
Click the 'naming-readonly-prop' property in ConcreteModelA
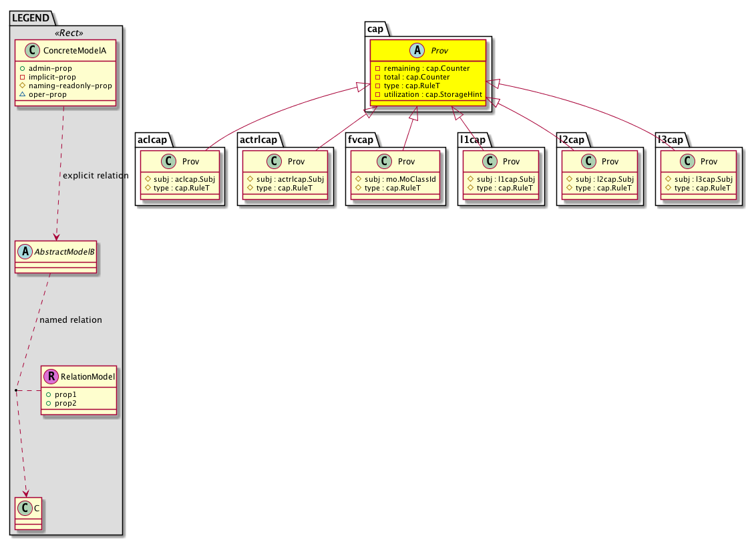[70, 86]
